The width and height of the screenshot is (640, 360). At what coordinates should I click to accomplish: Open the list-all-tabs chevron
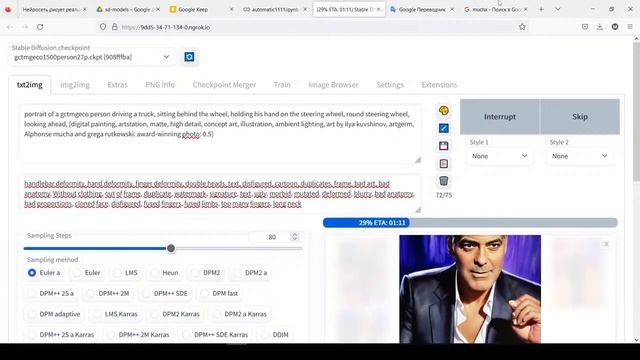pyautogui.click(x=558, y=9)
